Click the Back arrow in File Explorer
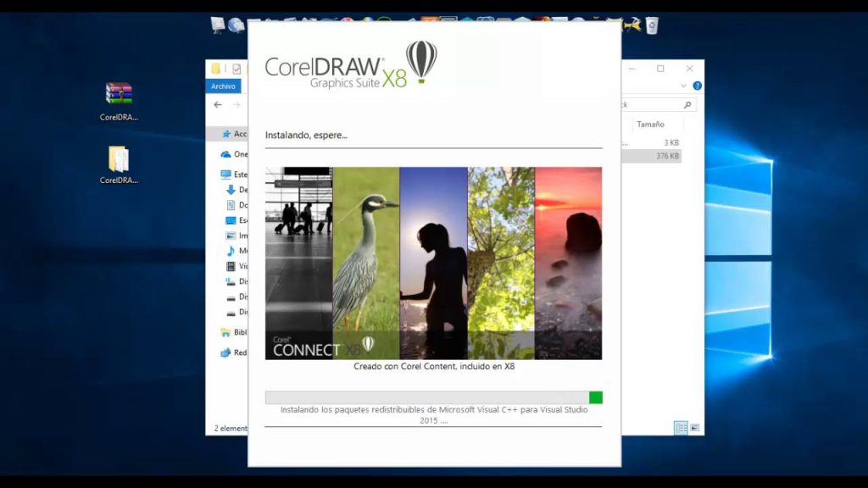The image size is (868, 488). tap(217, 105)
